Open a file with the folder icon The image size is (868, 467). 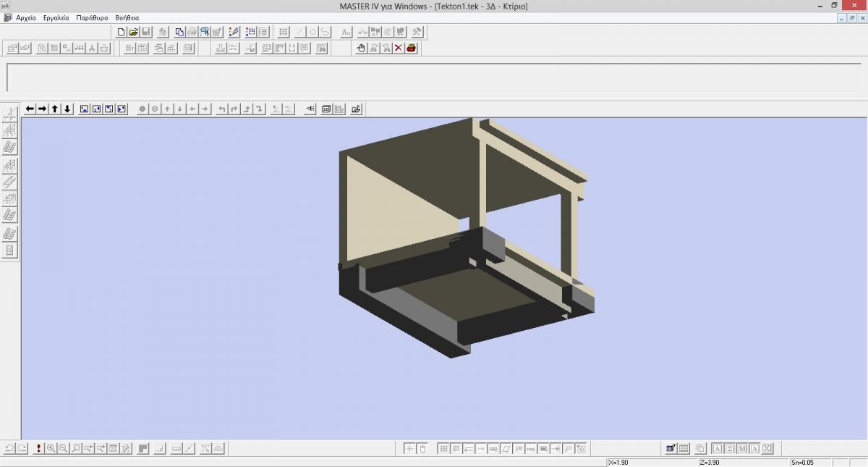point(134,32)
